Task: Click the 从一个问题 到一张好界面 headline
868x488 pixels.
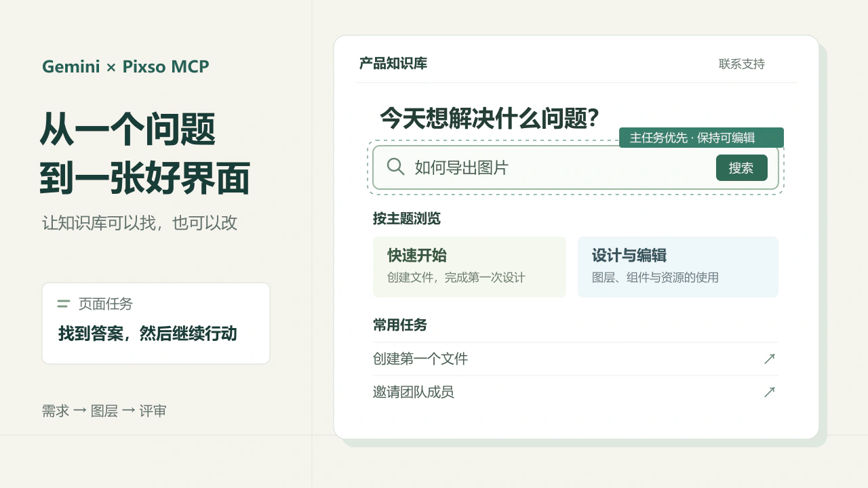Action: (x=145, y=153)
